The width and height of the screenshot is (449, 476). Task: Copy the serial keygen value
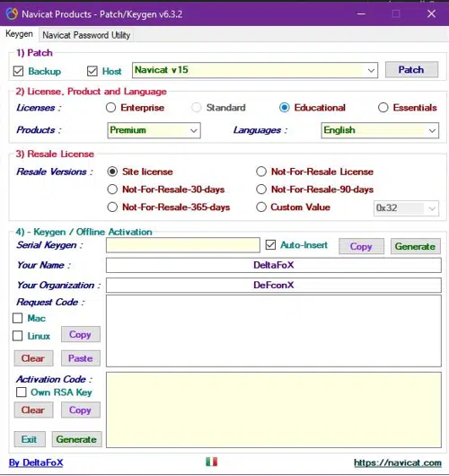tap(361, 246)
